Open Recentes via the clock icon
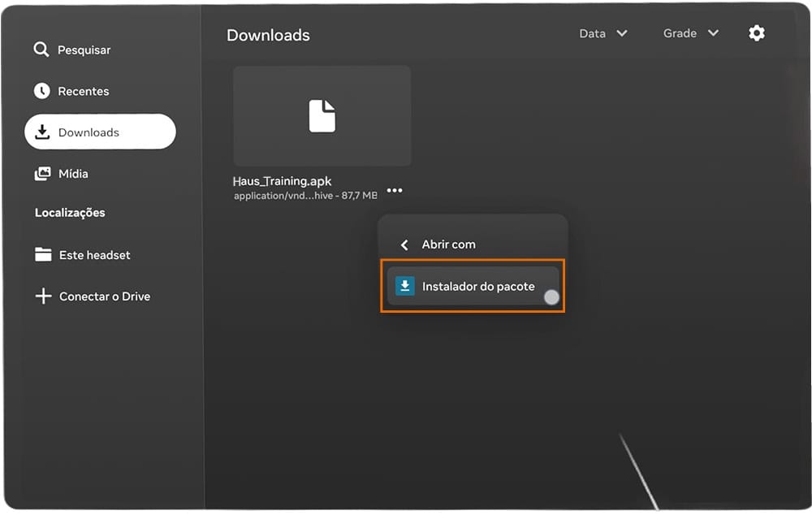The image size is (812, 515). (42, 91)
